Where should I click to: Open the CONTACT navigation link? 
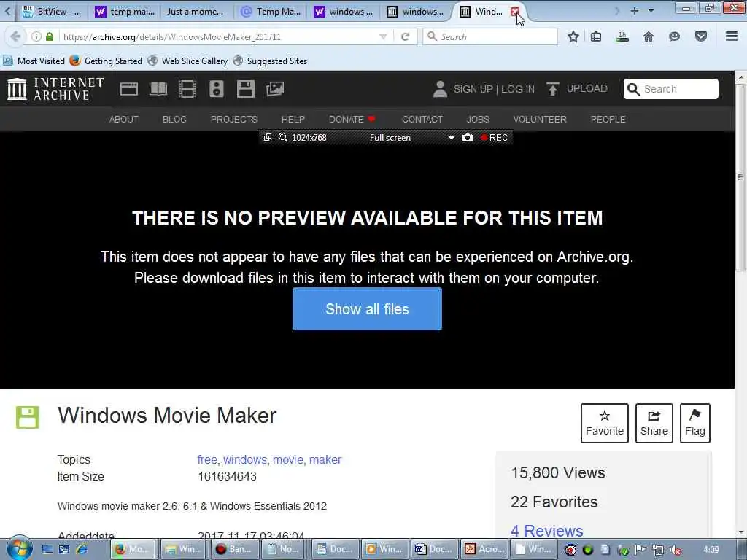[422, 119]
